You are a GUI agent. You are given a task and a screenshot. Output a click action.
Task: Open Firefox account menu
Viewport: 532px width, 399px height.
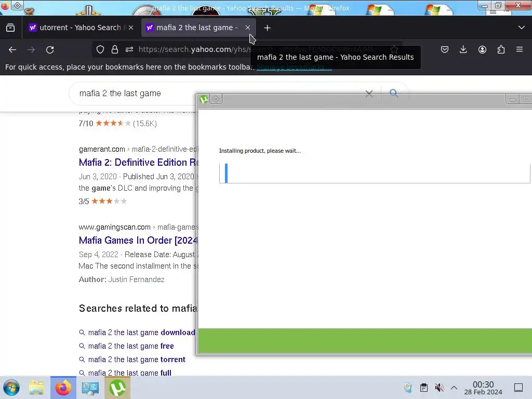point(482,49)
